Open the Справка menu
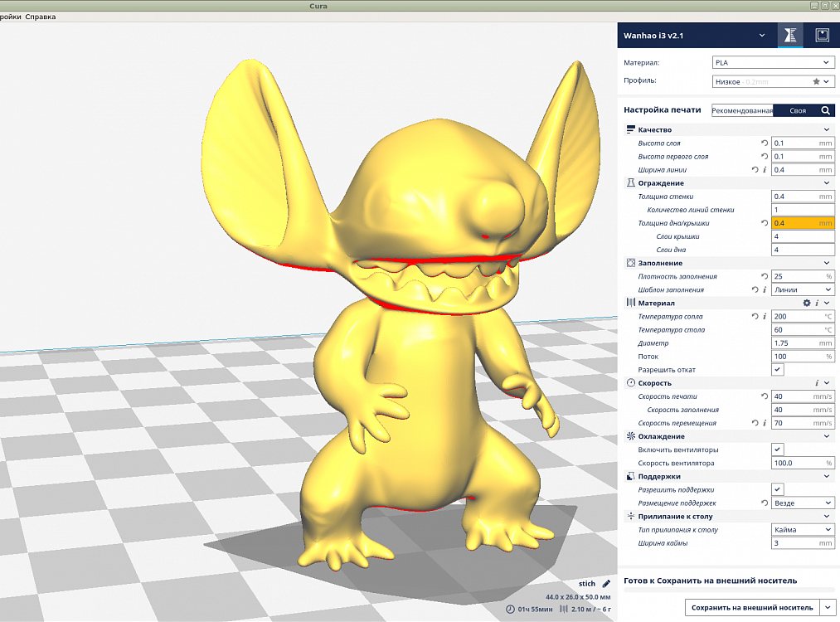 [x=41, y=17]
